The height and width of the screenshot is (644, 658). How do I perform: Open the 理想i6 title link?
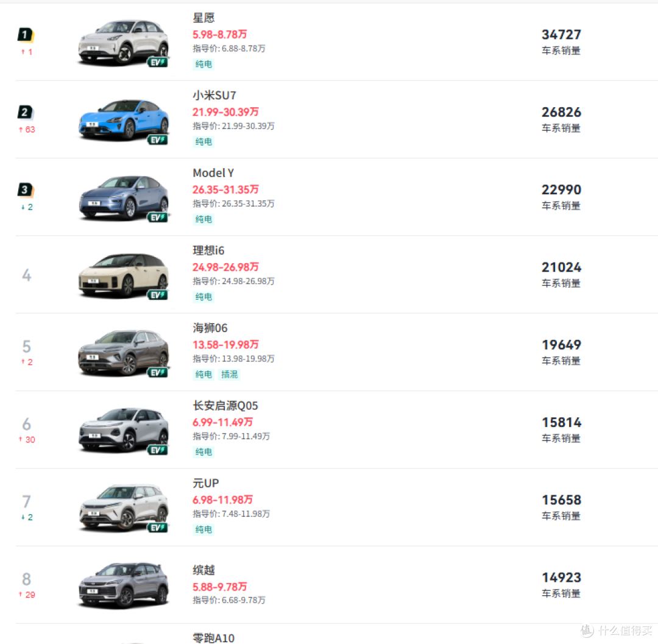tap(208, 250)
